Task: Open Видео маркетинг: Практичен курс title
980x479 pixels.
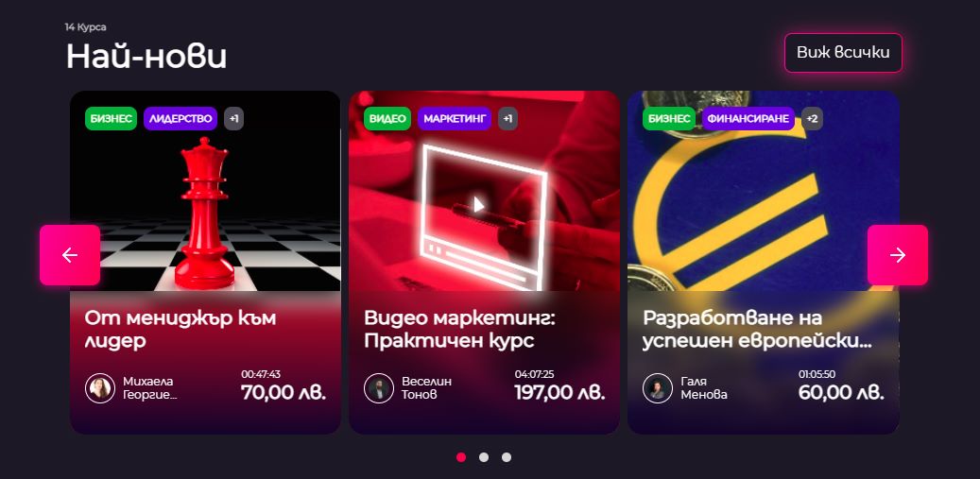Action: coord(459,329)
